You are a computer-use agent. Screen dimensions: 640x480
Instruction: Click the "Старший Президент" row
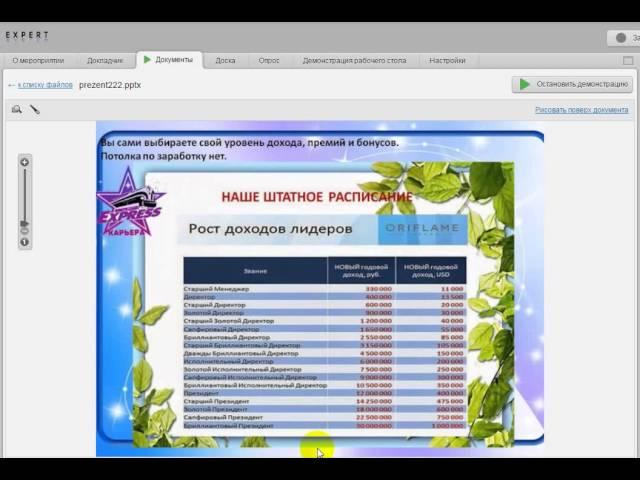point(324,401)
